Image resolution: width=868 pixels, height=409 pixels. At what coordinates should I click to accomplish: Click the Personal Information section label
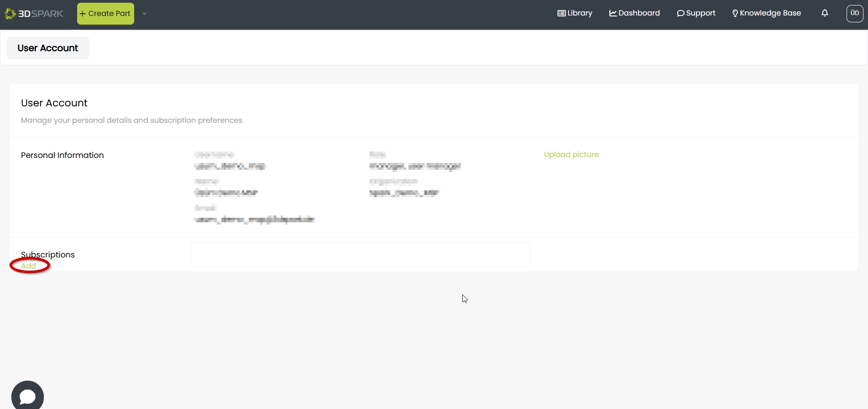(x=63, y=155)
